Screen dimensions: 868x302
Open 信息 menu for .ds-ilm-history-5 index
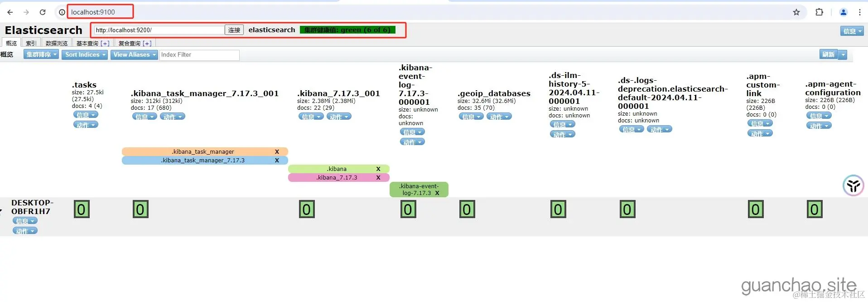tap(562, 124)
